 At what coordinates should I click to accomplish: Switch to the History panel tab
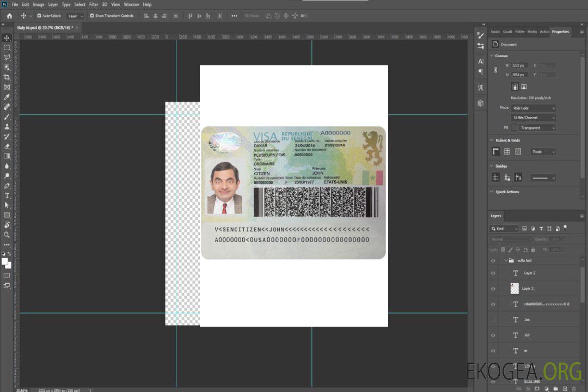point(532,32)
